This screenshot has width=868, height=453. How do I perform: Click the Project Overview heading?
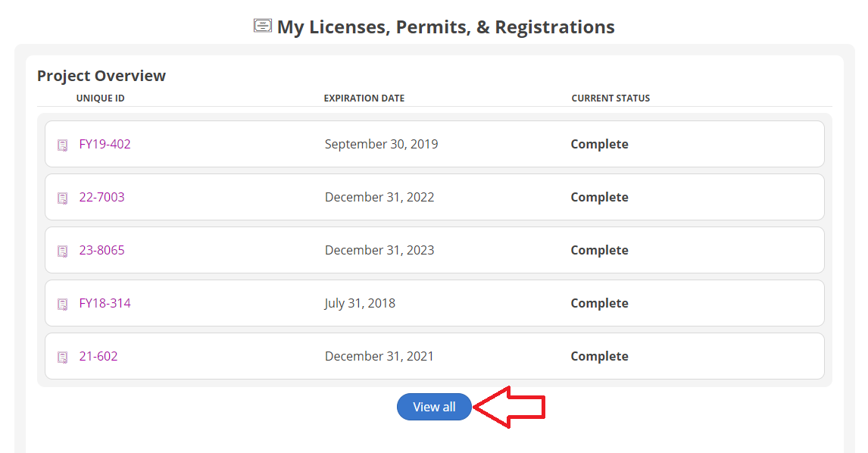click(x=101, y=76)
